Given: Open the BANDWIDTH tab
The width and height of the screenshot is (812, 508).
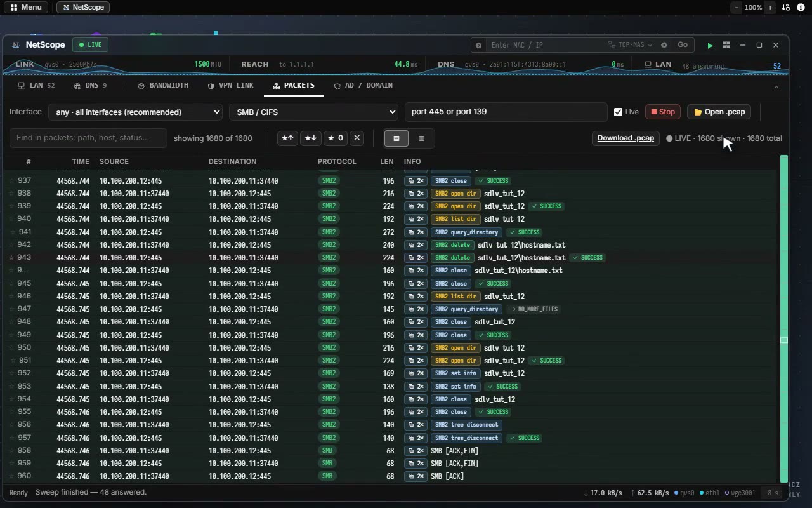Looking at the screenshot, I should tap(163, 85).
